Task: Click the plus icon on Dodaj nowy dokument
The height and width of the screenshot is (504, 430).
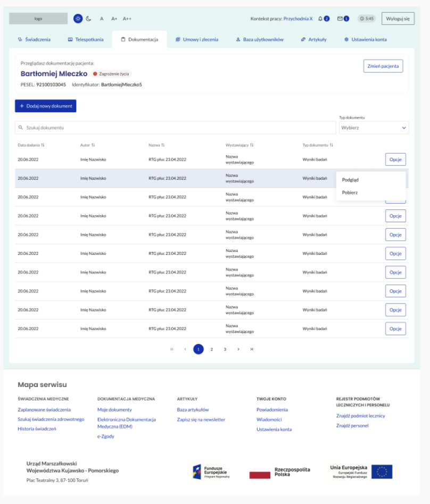Action: (21, 106)
